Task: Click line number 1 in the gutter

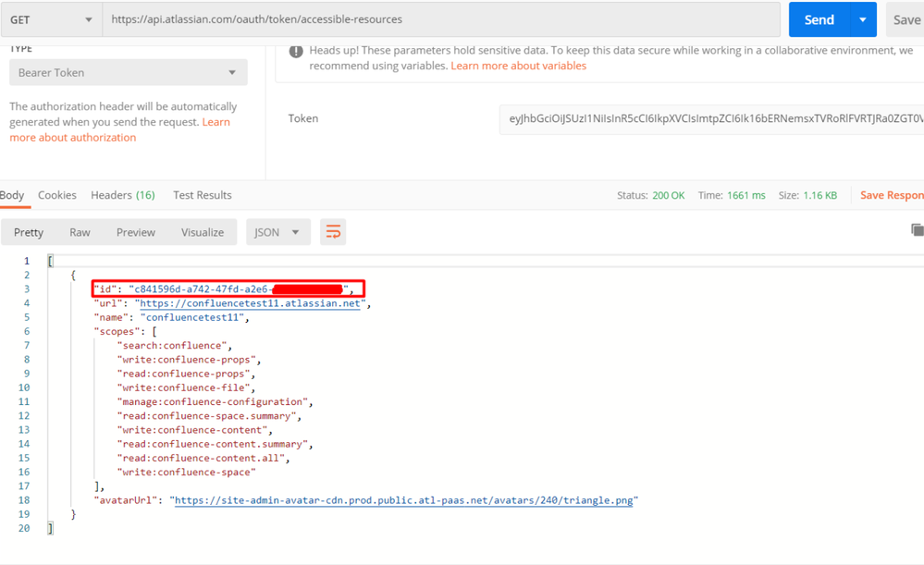Action: (27, 261)
